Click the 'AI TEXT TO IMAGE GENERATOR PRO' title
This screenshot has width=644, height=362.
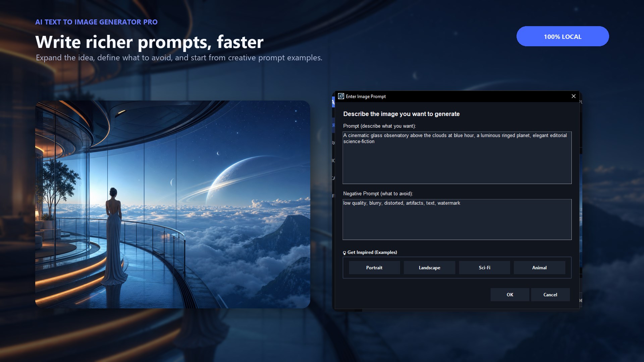pyautogui.click(x=96, y=22)
